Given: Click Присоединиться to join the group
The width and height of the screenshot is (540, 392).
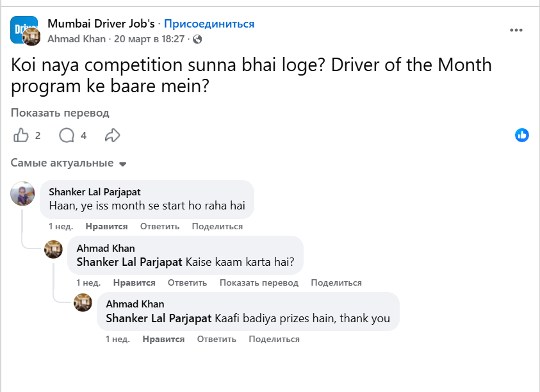Looking at the screenshot, I should (x=209, y=24).
